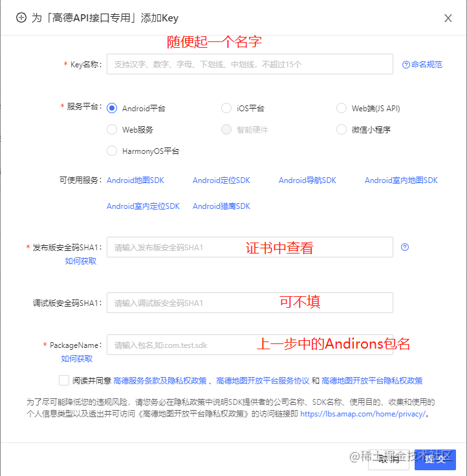The image size is (467, 476).
Task: Select the iOS平台 radio button
Action: 226,108
